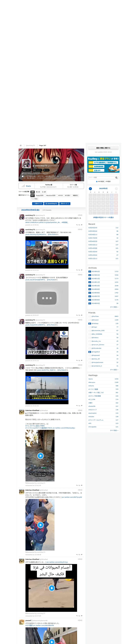Image resolution: width=138 pixels, height=644 pixels.
Task: Open the #pixiv hashtag link
Action: click(91, 379)
